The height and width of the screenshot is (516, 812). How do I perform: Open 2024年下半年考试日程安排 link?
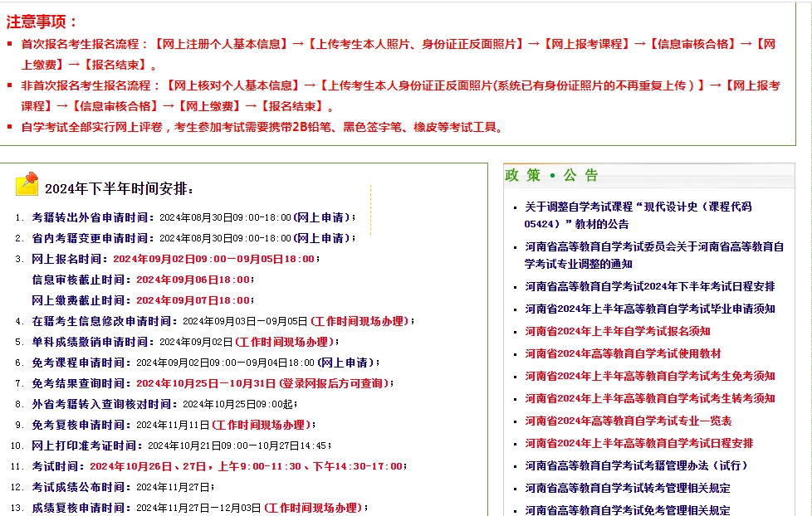649,286
